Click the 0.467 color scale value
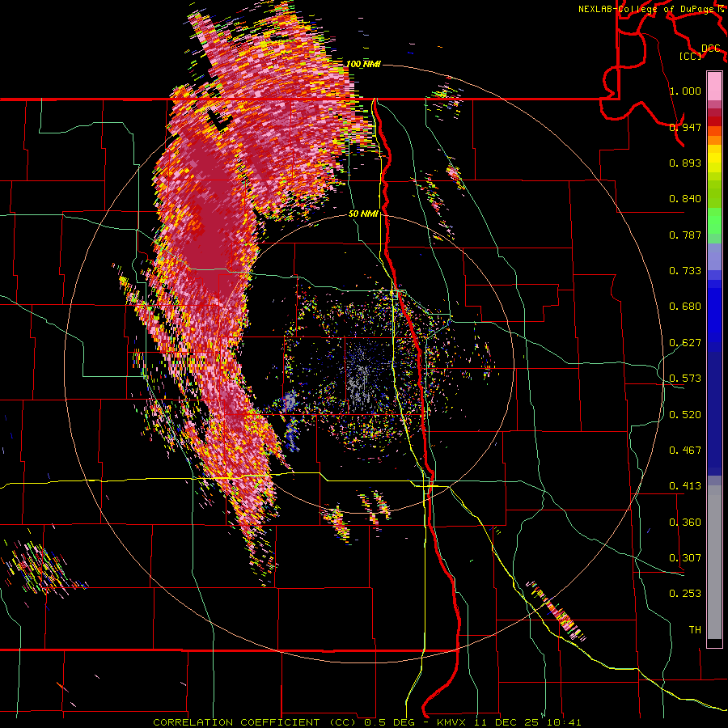Image resolution: width=728 pixels, height=728 pixels. click(x=685, y=451)
